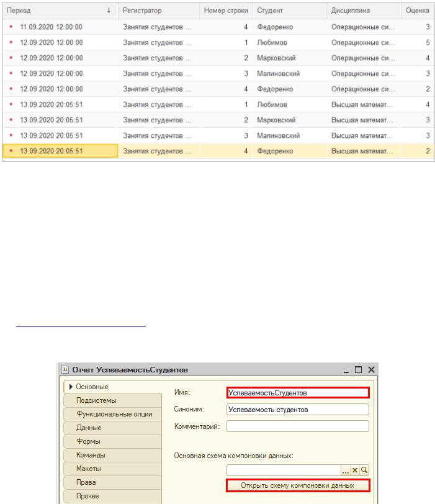435x504 pixels.
Task: Minimize the Отчет УспеваемостьСтудентов window
Action: (346, 371)
